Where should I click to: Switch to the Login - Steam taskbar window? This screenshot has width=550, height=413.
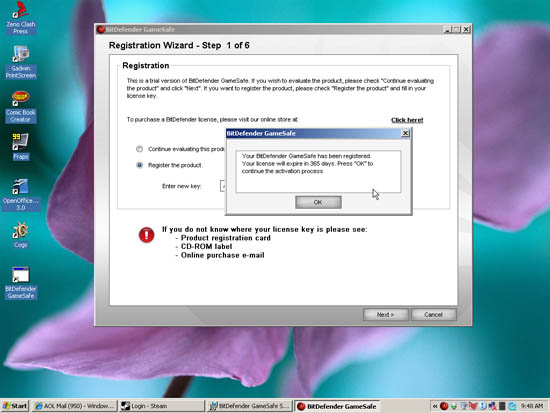(x=162, y=406)
